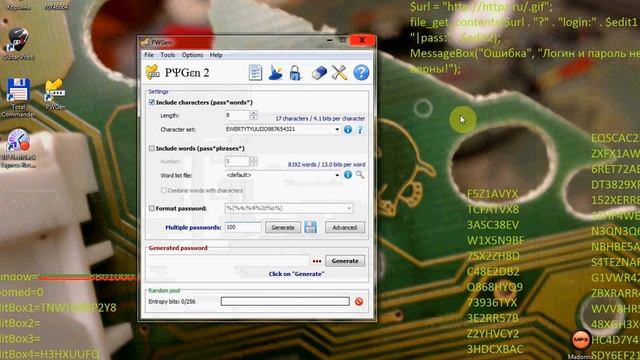This screenshot has width=640, height=360.
Task: Open the File menu
Action: (149, 55)
